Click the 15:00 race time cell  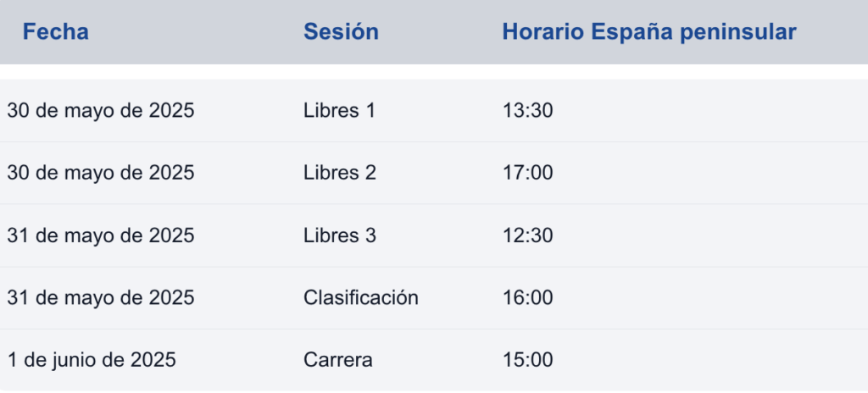point(527,360)
